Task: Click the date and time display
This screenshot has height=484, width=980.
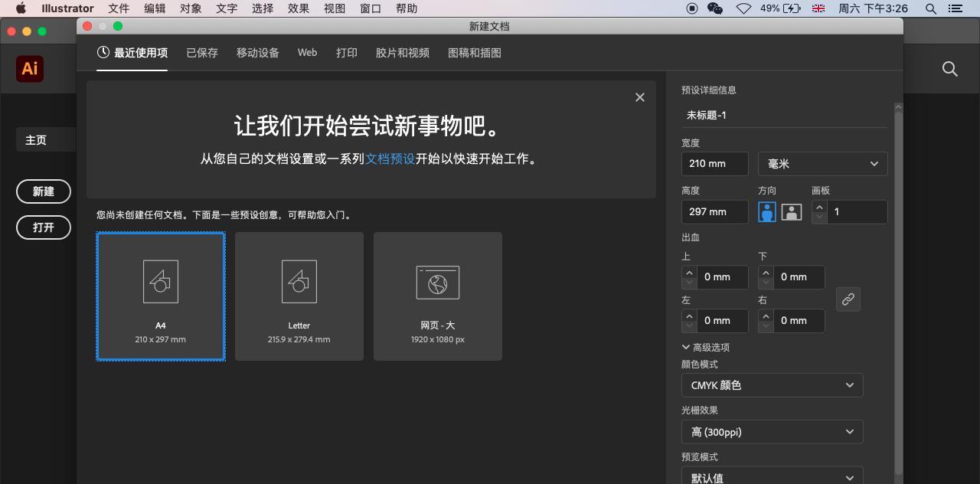Action: click(x=873, y=8)
